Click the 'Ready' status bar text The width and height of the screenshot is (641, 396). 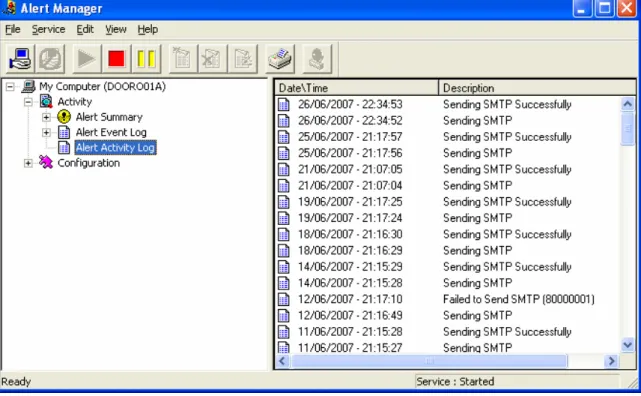point(16,382)
